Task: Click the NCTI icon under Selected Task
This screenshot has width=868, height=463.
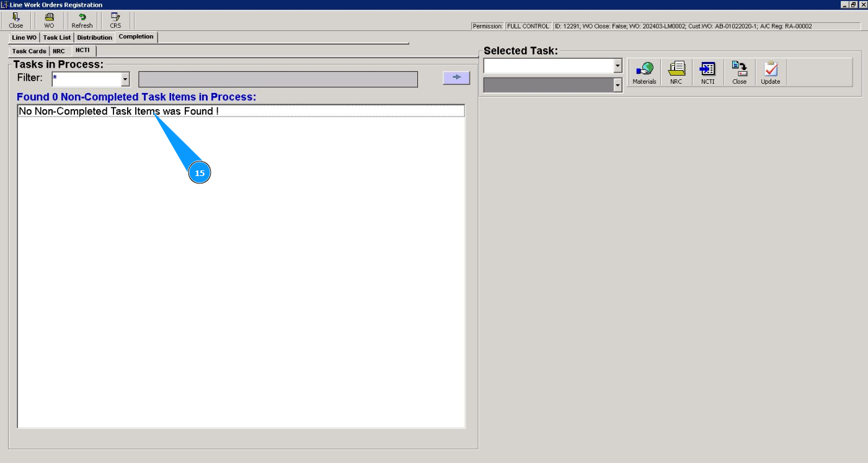Action: (707, 73)
